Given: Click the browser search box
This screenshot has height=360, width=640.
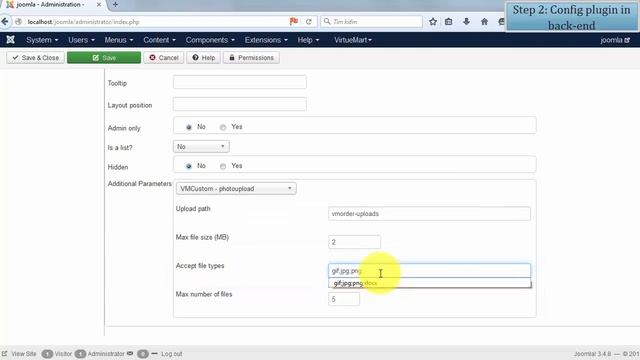Looking at the screenshot, I should click(x=371, y=22).
